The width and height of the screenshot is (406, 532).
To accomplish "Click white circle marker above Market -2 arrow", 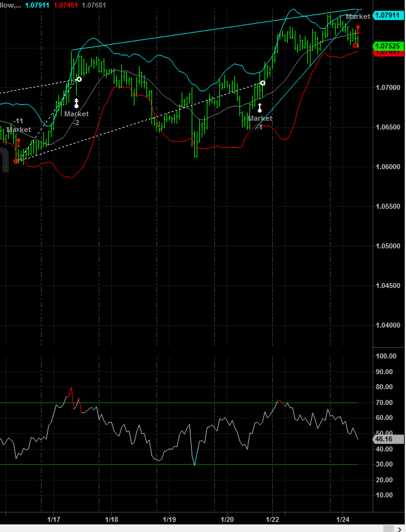I will click(x=79, y=79).
